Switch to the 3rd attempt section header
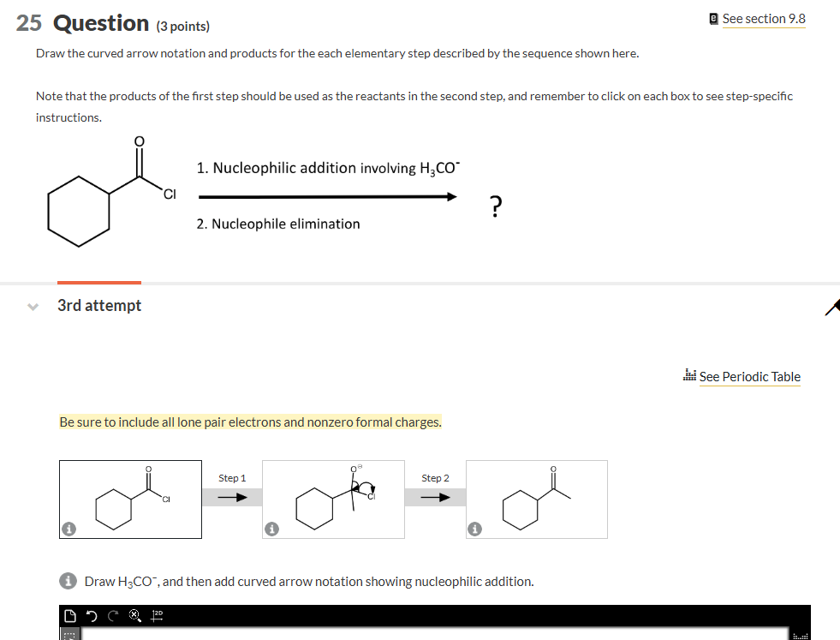 (98, 305)
